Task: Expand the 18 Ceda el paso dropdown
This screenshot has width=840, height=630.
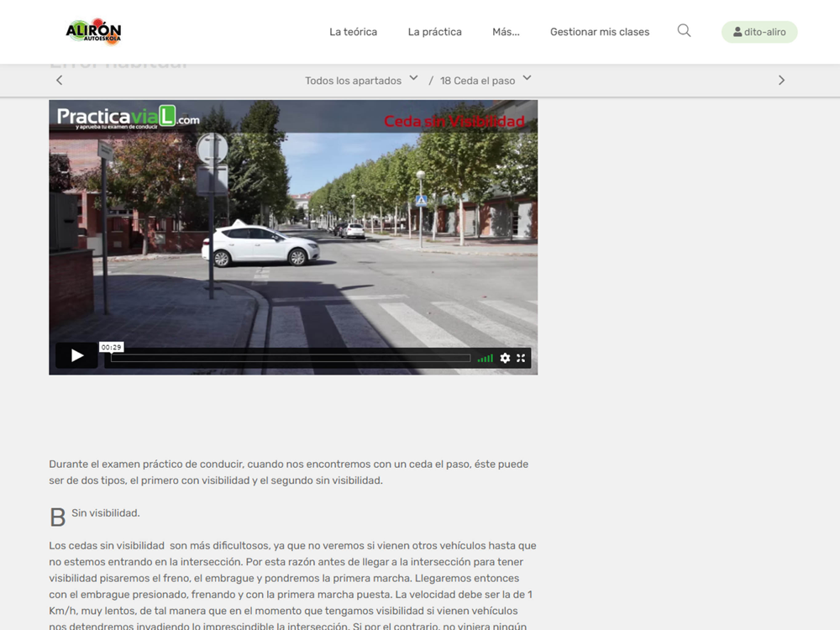Action: pyautogui.click(x=486, y=81)
